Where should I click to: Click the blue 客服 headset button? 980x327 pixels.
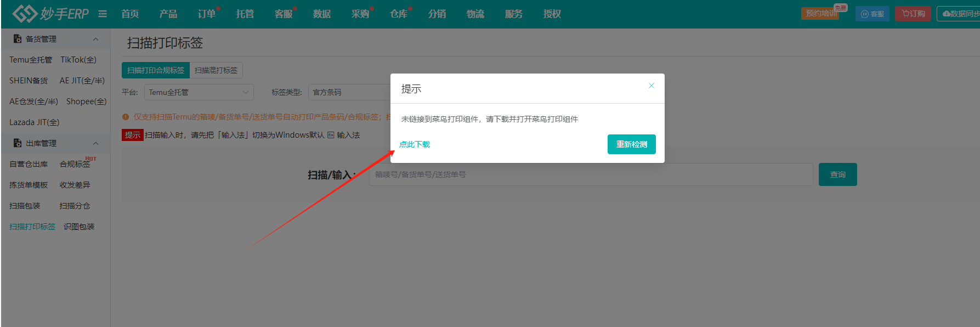click(x=872, y=14)
